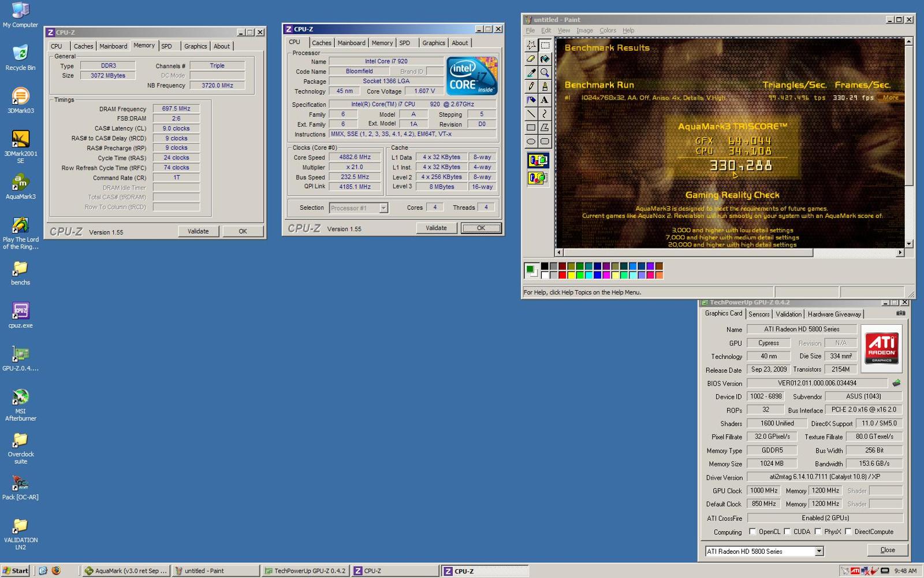Viewport: 924px width, 578px height.
Task: Click the CPU name field 'Intel Core i7 920'
Action: click(x=386, y=61)
